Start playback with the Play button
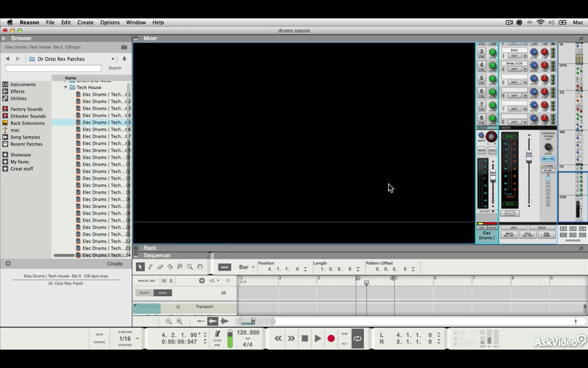Image resolution: width=588 pixels, height=368 pixels. (318, 339)
